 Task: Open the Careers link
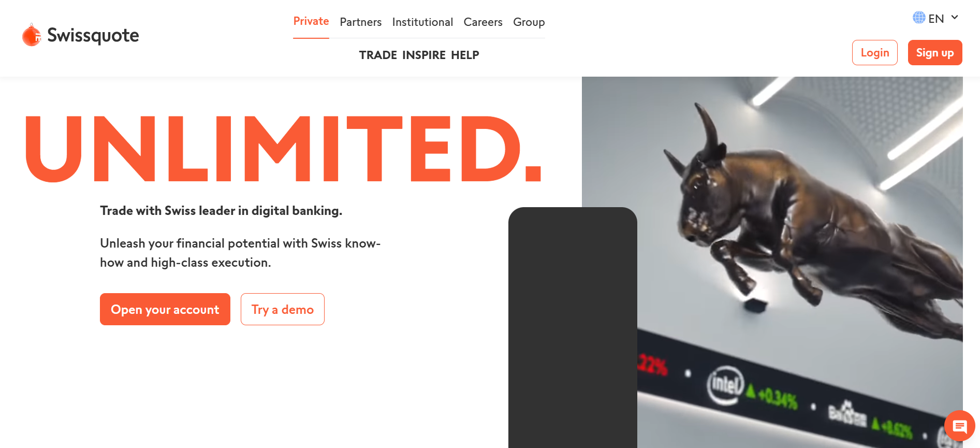[x=483, y=22]
